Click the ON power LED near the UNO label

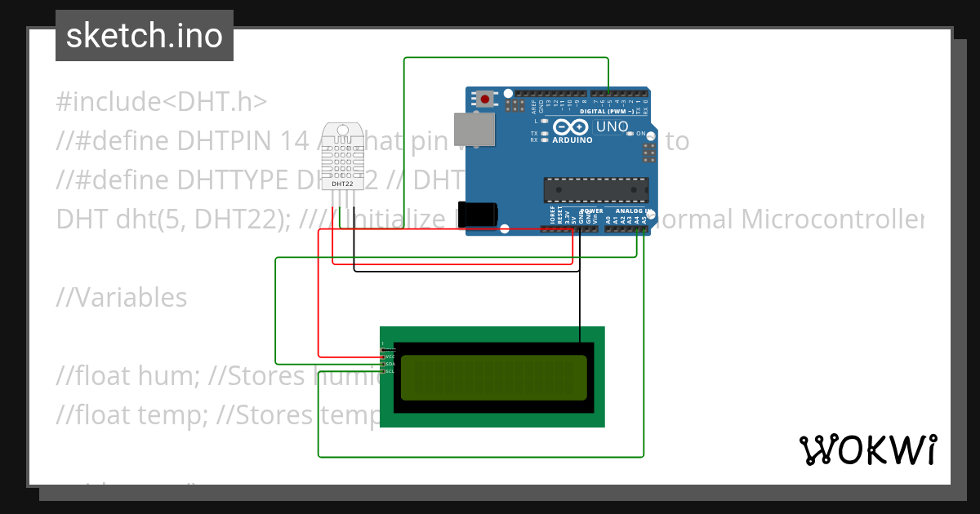click(630, 133)
